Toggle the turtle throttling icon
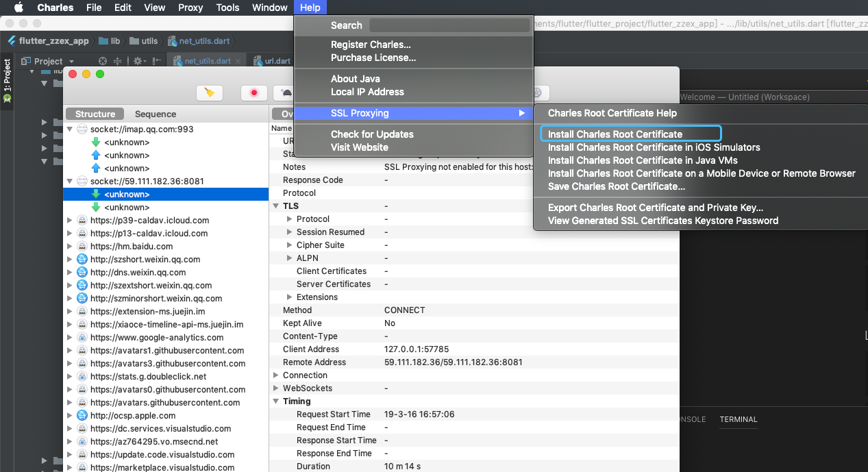 (x=285, y=93)
